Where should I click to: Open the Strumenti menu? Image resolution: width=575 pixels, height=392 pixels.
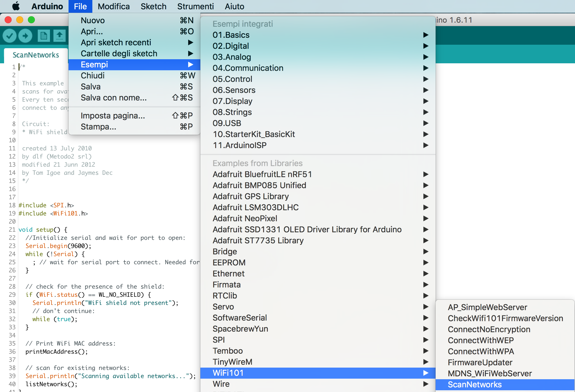pos(195,6)
